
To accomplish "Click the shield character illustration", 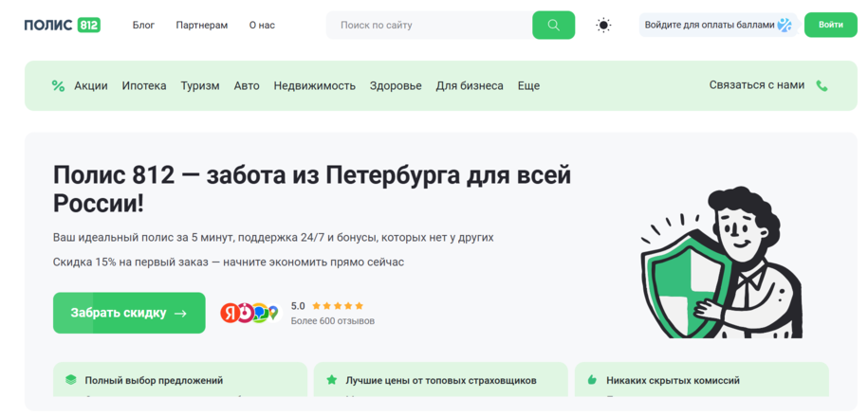I will 721,262.
